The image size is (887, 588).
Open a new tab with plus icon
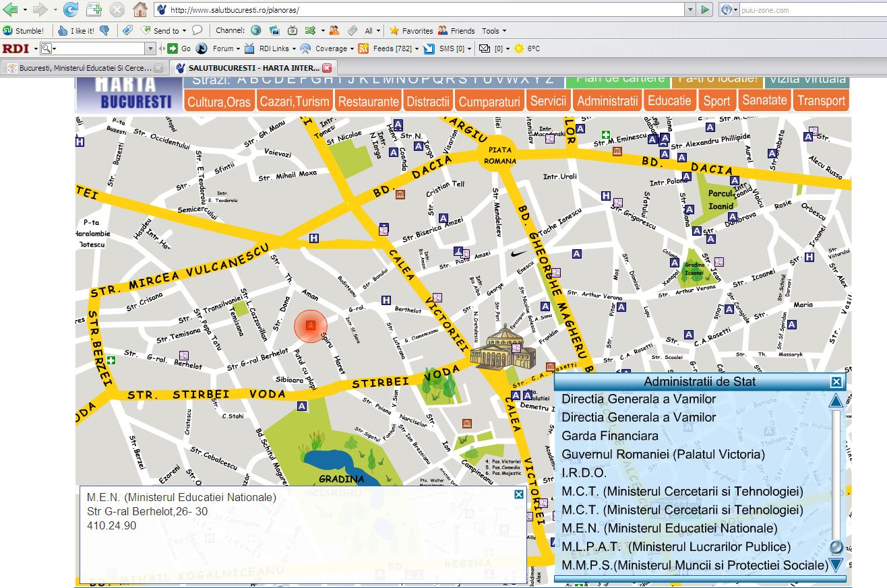94,10
